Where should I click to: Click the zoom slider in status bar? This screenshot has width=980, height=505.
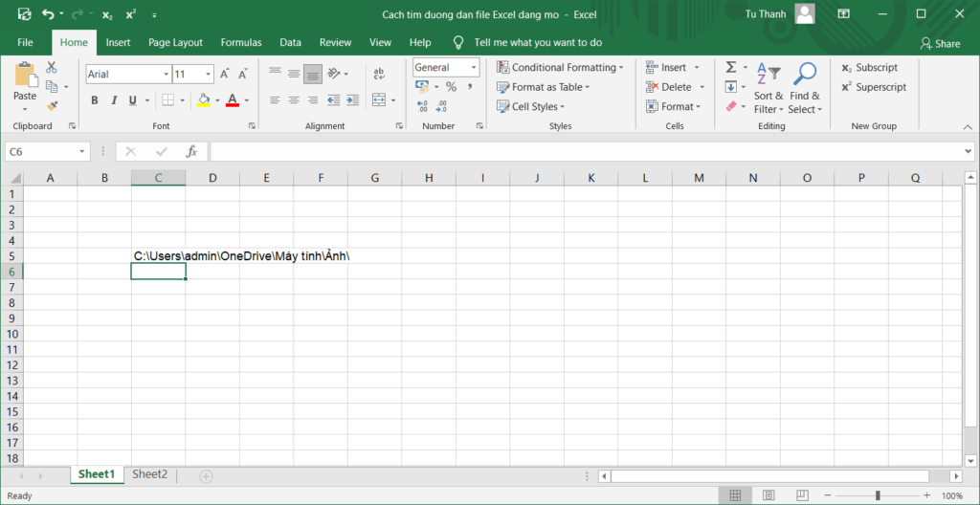pos(878,495)
